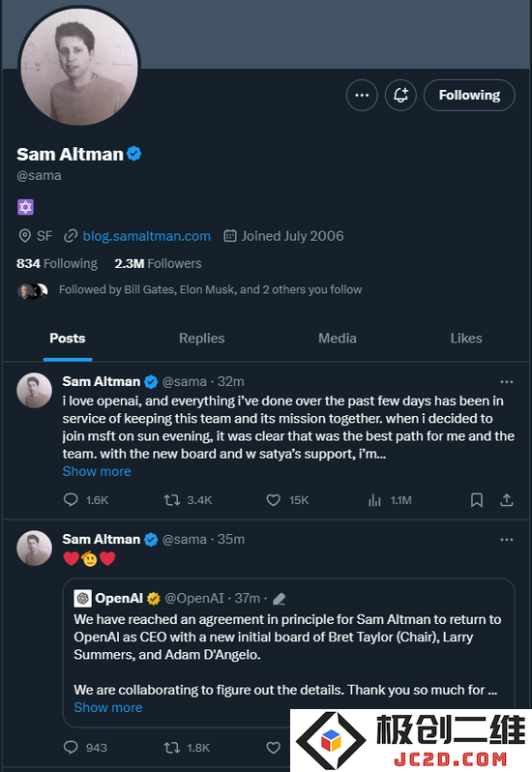The width and height of the screenshot is (532, 772).
Task: Open more options on the 32m post
Action: click(507, 381)
